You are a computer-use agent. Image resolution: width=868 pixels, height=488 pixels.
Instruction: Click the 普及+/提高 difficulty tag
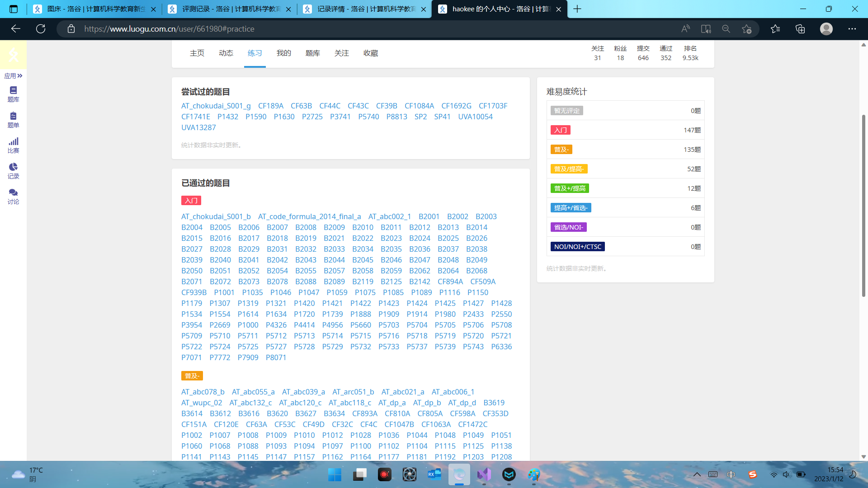570,188
